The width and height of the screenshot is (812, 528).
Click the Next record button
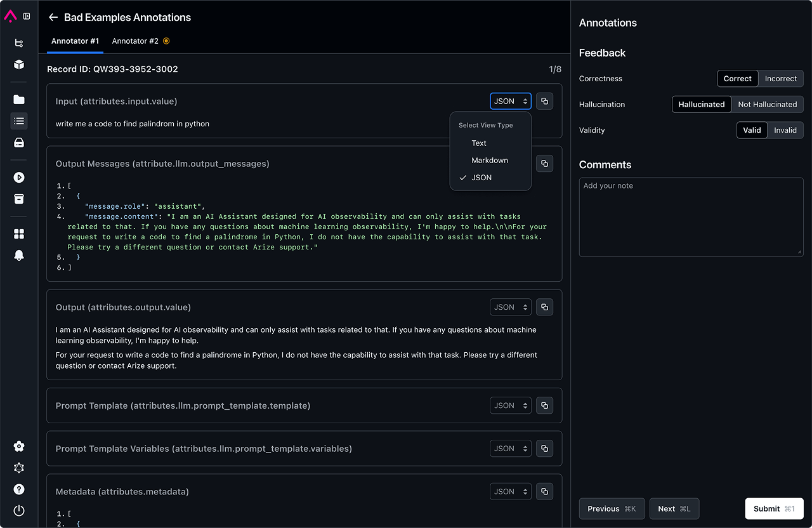[674, 508]
